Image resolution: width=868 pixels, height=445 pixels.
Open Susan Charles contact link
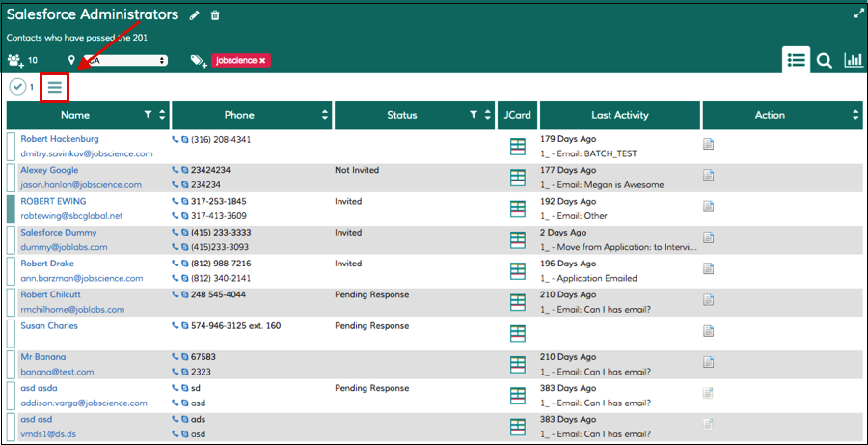(x=49, y=326)
